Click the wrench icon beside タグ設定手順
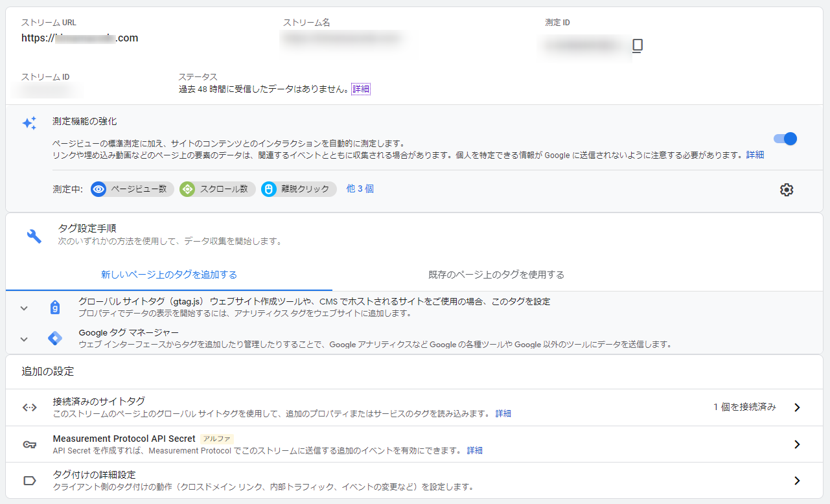This screenshot has height=504, width=830. coord(34,236)
